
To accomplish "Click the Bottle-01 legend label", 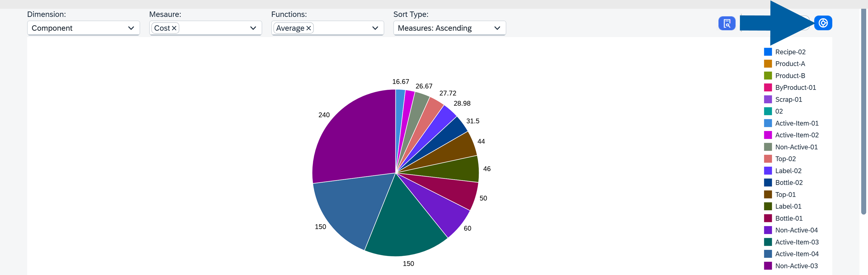I will [788, 218].
